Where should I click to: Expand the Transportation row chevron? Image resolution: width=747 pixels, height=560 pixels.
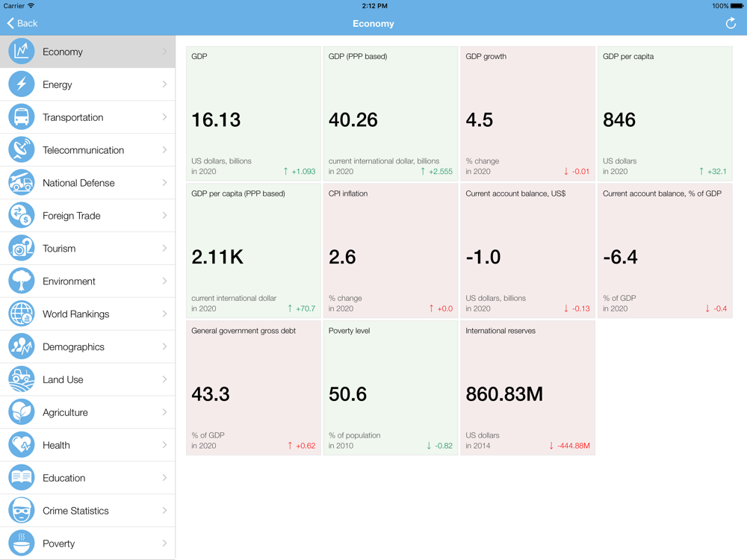(x=164, y=117)
